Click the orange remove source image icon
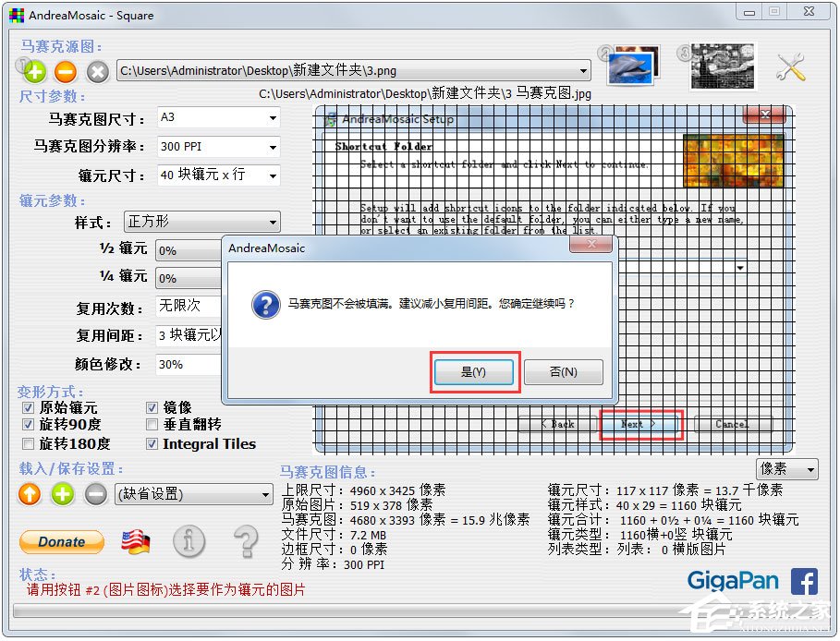 (x=66, y=72)
